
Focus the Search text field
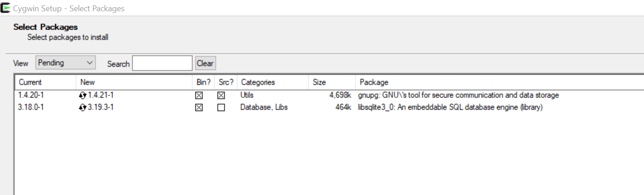click(x=162, y=63)
